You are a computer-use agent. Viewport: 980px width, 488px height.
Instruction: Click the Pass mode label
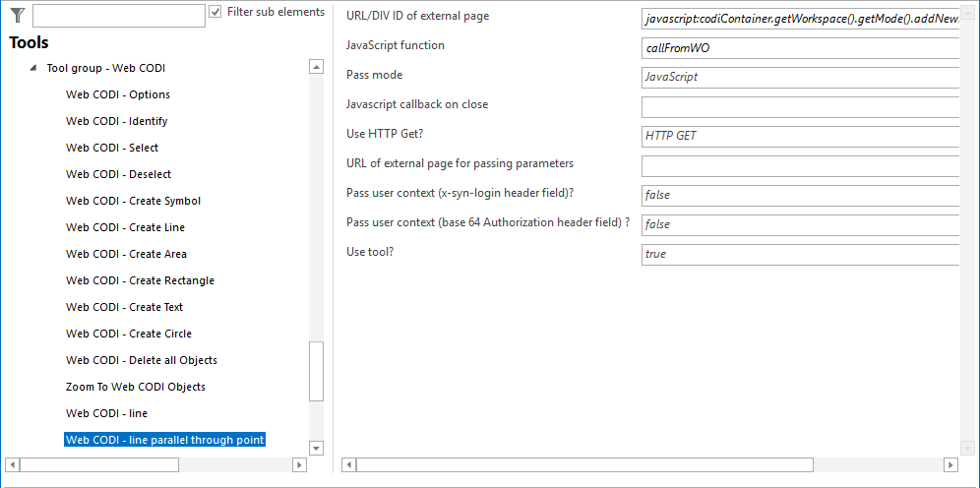(x=374, y=75)
